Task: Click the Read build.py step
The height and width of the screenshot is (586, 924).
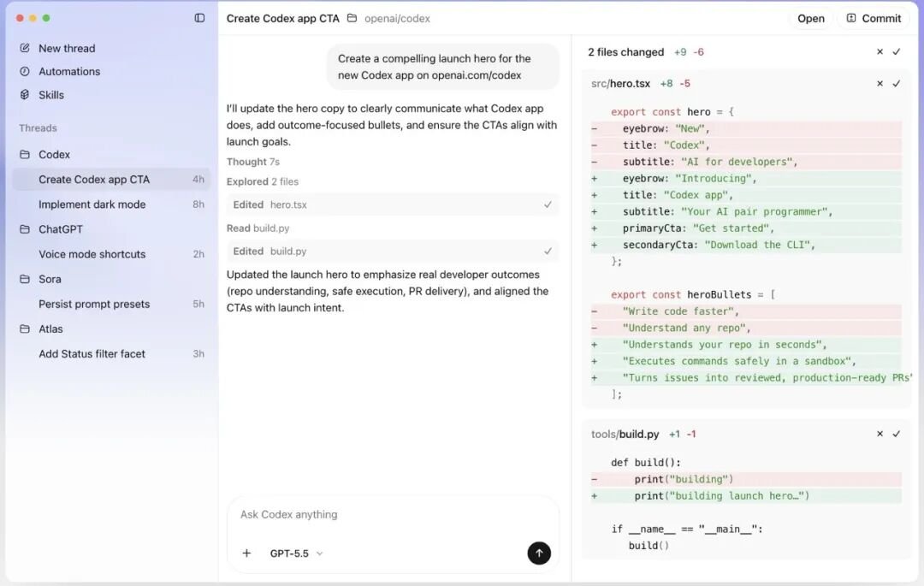Action: tap(258, 228)
